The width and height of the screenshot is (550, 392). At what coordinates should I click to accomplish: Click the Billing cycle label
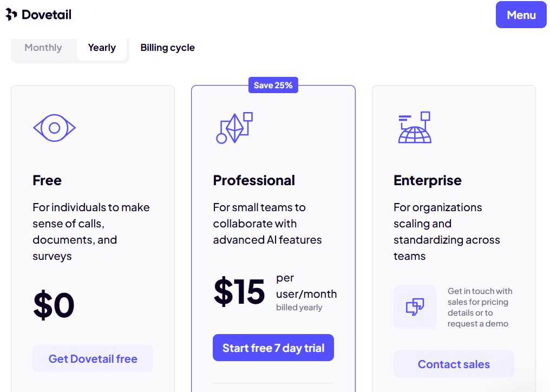[168, 48]
